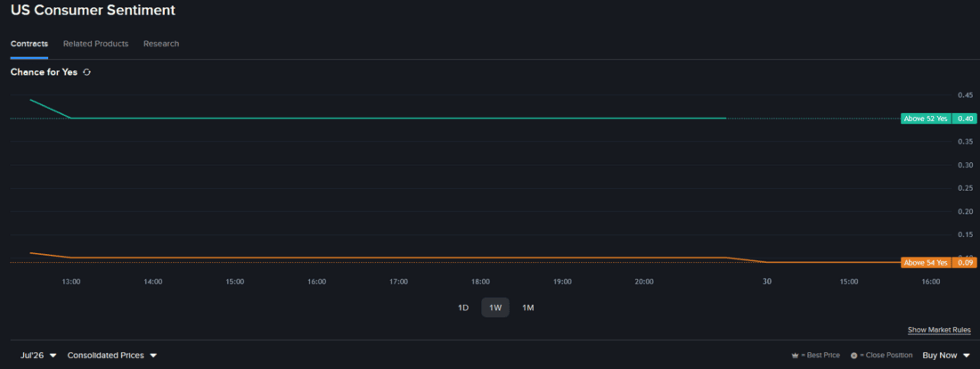Open the Contracts tab
The image size is (980, 369).
29,44
